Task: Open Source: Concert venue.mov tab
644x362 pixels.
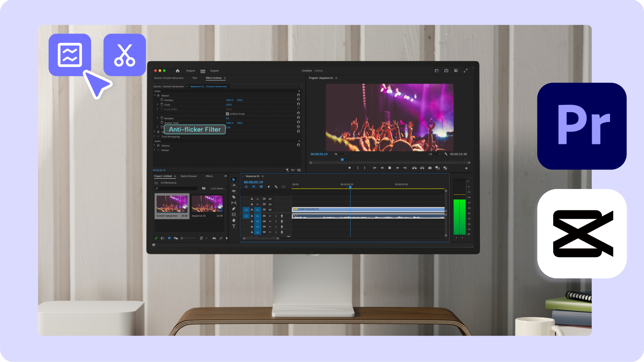Action: pyautogui.click(x=168, y=78)
